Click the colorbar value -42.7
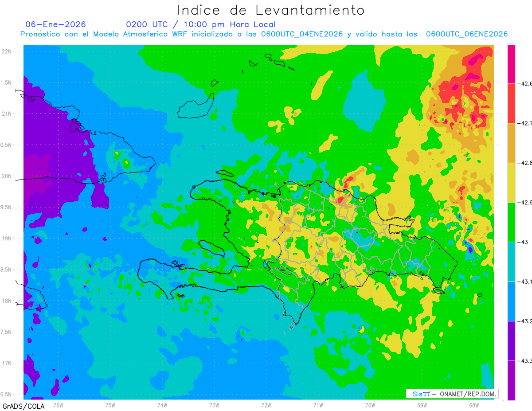The image size is (532, 411). pyautogui.click(x=525, y=123)
